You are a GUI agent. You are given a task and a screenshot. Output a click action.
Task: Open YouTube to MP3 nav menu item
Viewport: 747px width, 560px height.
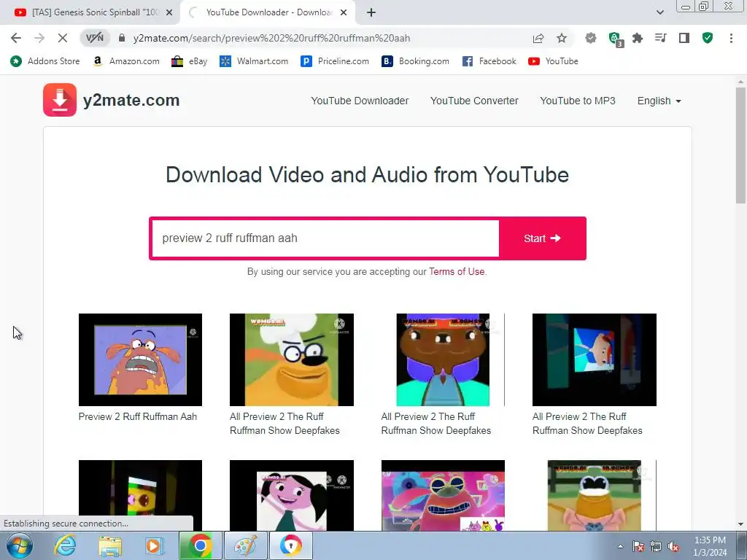pyautogui.click(x=578, y=101)
